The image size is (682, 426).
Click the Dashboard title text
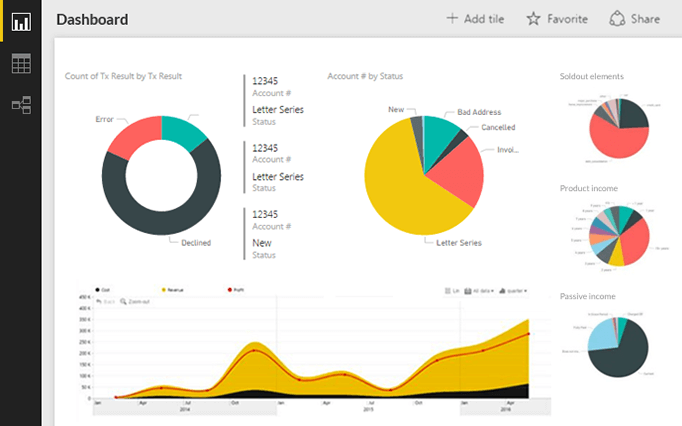pyautogui.click(x=92, y=19)
